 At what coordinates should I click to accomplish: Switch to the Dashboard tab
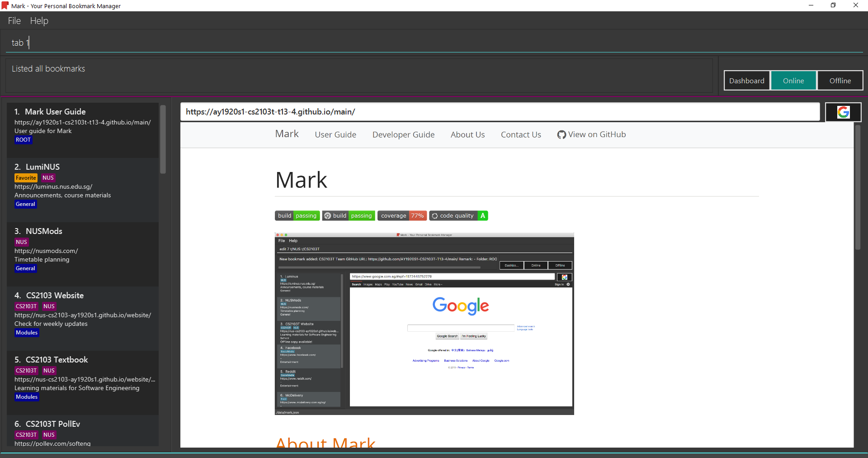[x=747, y=81]
